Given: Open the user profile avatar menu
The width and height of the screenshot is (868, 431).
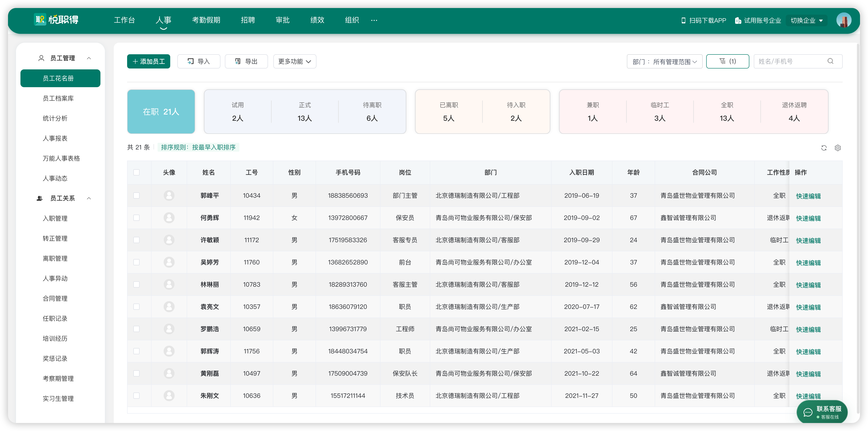Looking at the screenshot, I should 843,20.
